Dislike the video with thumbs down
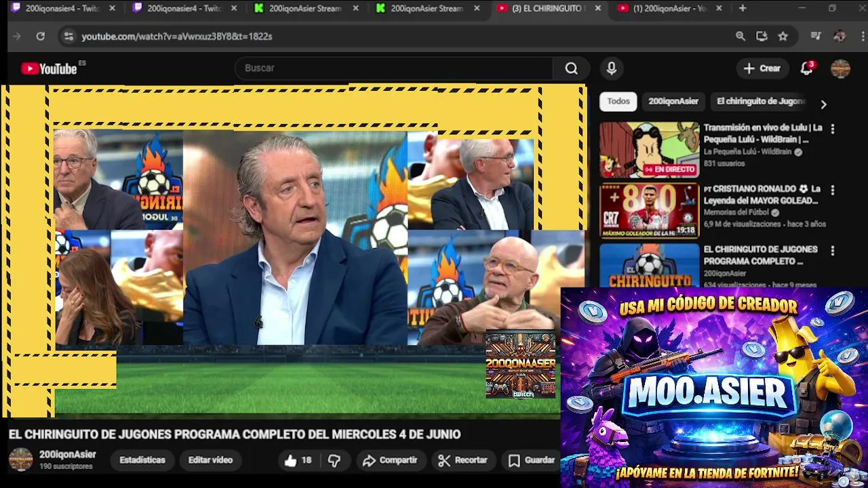Image resolution: width=868 pixels, height=488 pixels. pos(334,460)
